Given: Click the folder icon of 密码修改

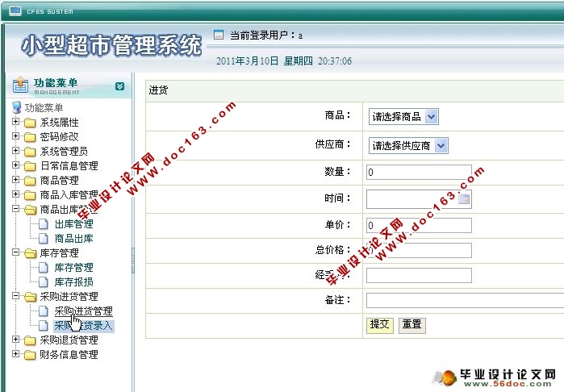Looking at the screenshot, I should pyautogui.click(x=30, y=137).
